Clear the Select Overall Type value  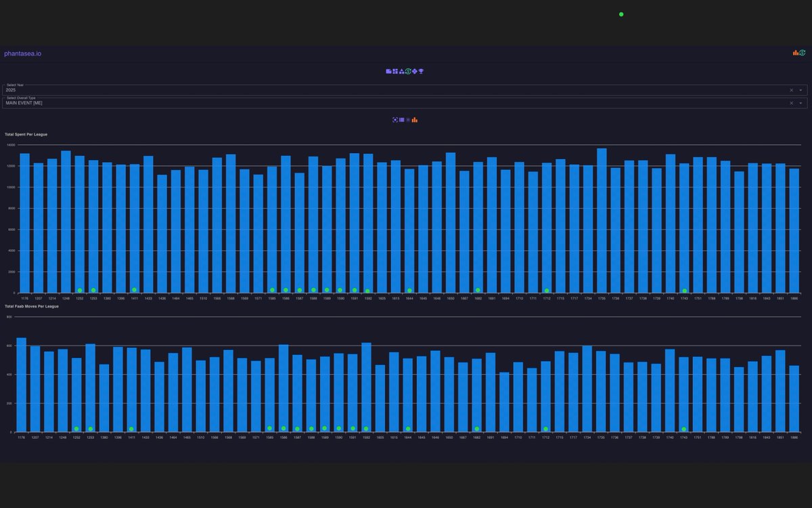click(792, 103)
